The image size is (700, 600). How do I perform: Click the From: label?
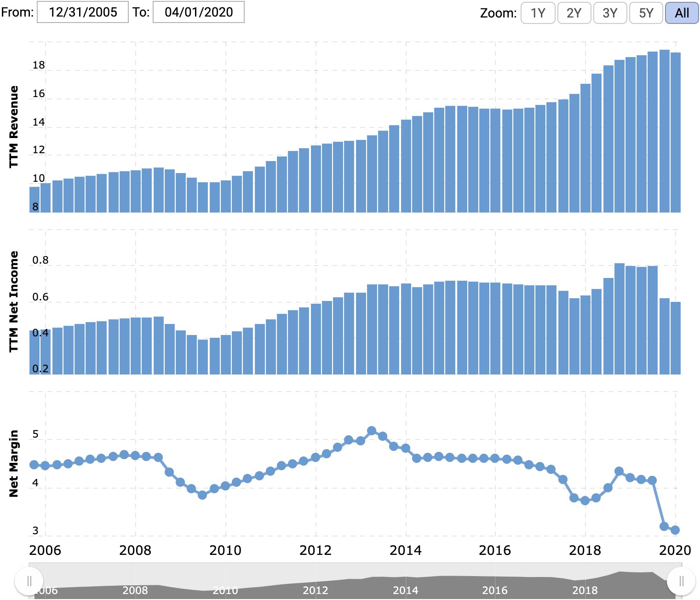click(x=17, y=12)
